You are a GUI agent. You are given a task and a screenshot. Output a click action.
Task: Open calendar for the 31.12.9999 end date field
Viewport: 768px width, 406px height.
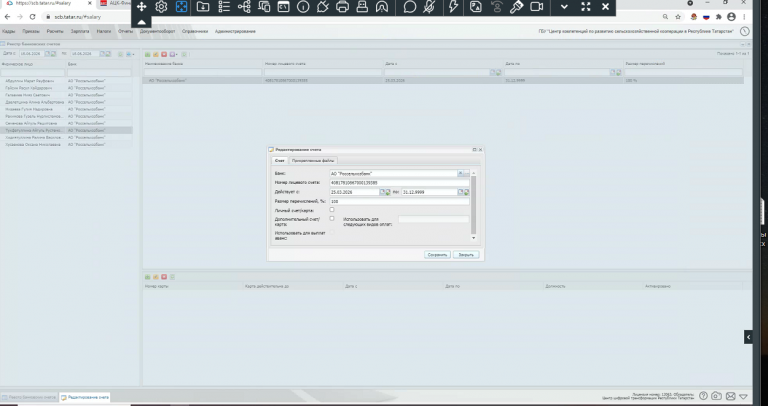click(460, 192)
